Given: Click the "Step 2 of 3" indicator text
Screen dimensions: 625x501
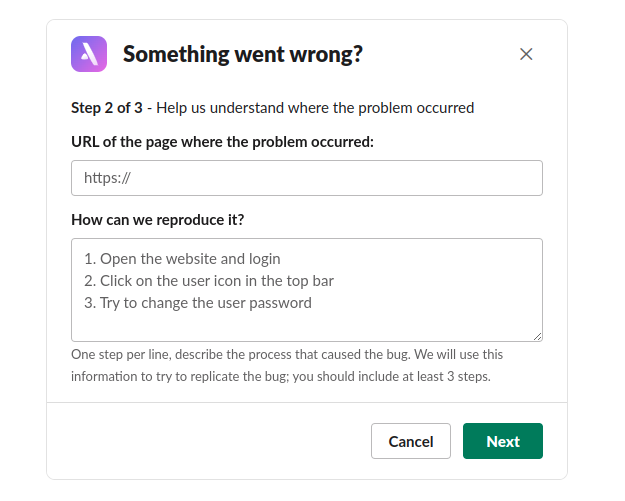Looking at the screenshot, I should click(107, 108).
